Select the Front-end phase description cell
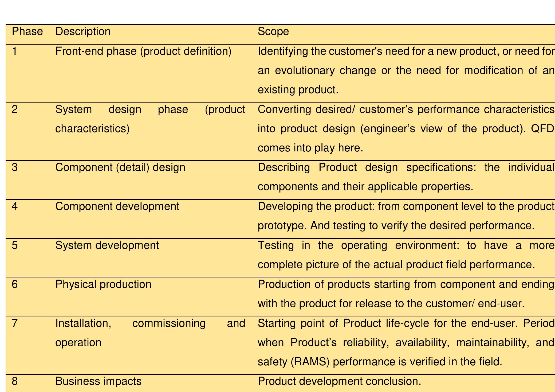 tap(144, 51)
